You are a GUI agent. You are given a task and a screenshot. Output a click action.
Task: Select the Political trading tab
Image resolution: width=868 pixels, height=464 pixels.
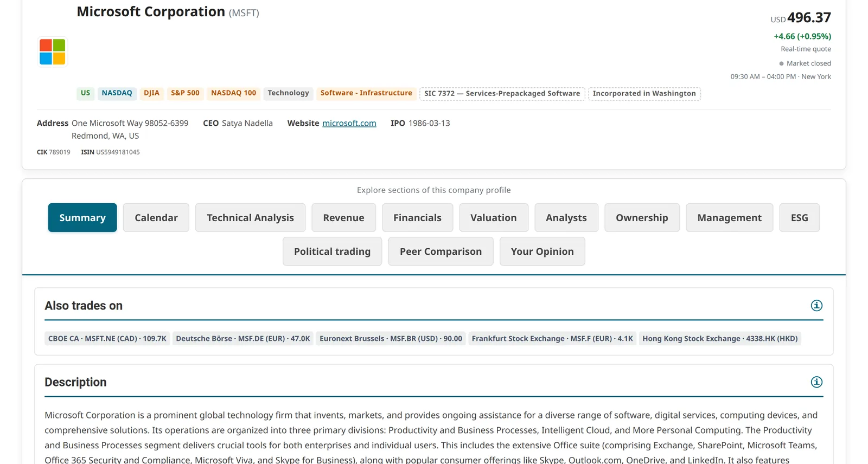click(x=332, y=251)
